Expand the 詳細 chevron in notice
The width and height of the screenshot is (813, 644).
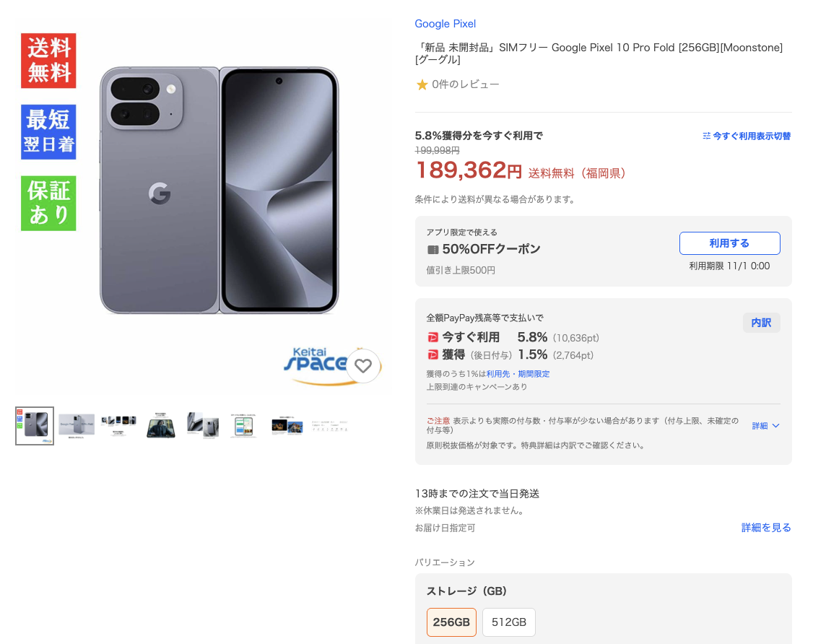point(766,426)
